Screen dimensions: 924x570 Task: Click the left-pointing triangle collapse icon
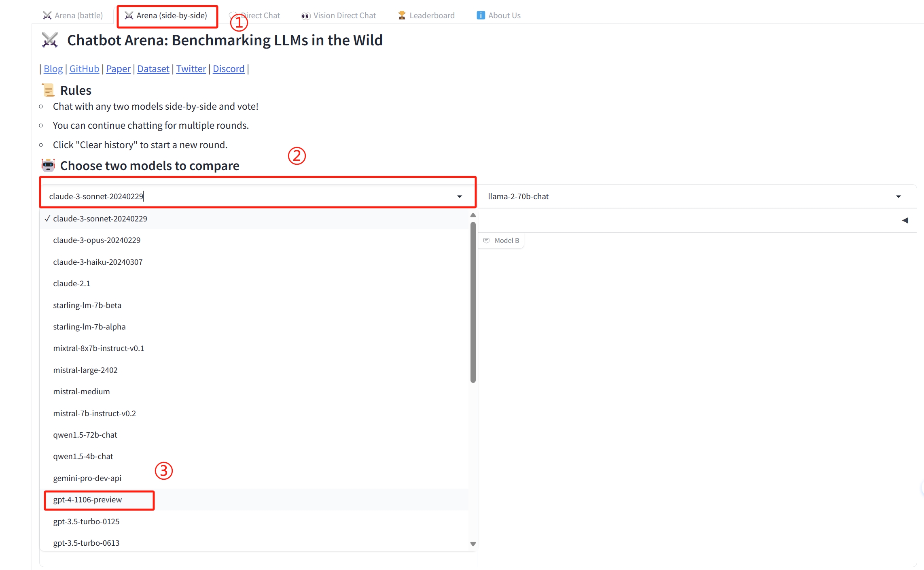(905, 220)
